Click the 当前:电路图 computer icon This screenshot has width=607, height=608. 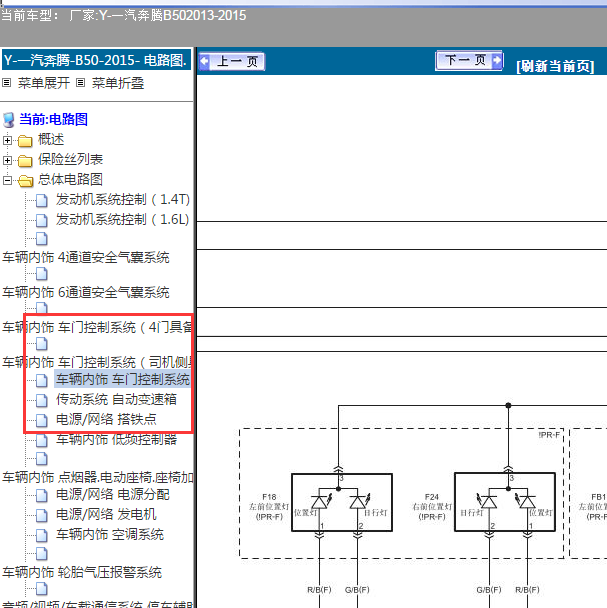click(x=9, y=120)
